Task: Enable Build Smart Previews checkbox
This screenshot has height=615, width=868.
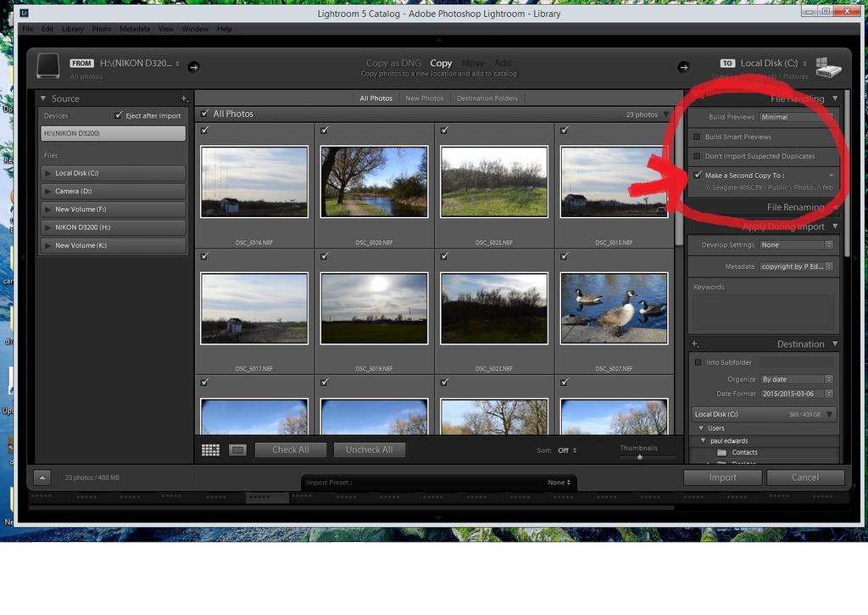Action: [697, 137]
